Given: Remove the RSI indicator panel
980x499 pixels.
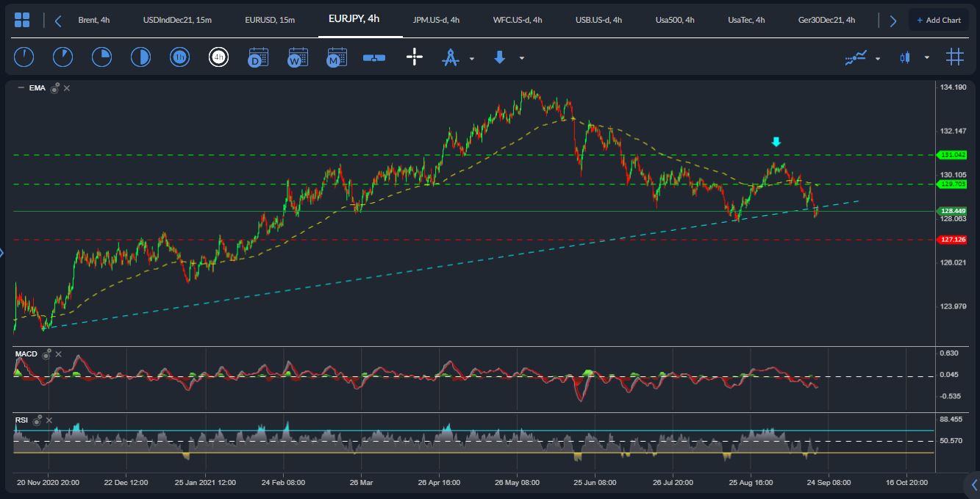Looking at the screenshot, I should [x=49, y=420].
